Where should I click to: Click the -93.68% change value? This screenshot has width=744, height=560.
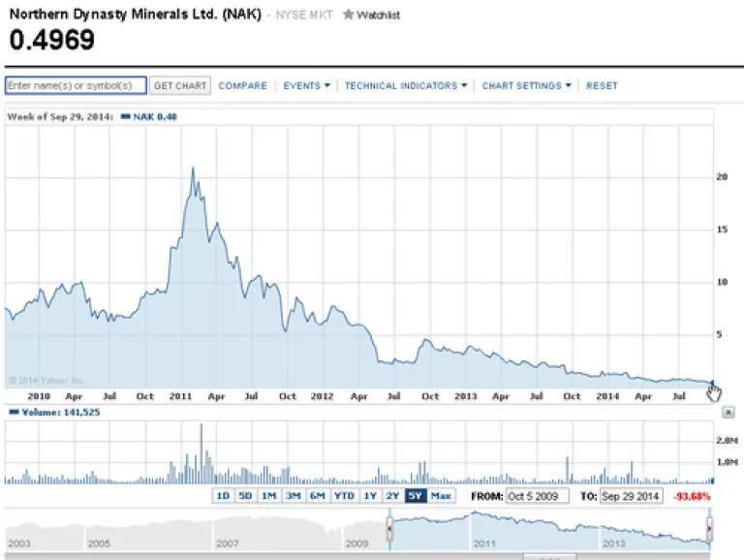[x=692, y=496]
